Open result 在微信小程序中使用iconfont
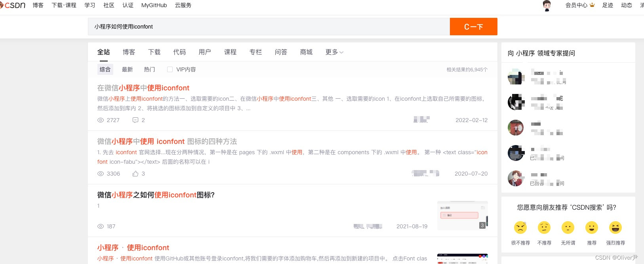Viewport: 644px width, 264px height. click(x=143, y=88)
